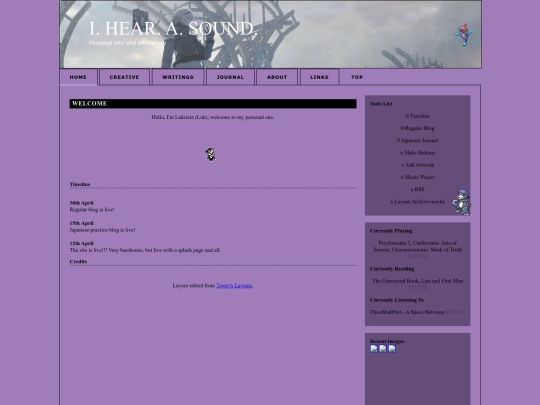Screen dimensions: 540x405
Task: Select 'x Music Player' todo item
Action: point(417,177)
